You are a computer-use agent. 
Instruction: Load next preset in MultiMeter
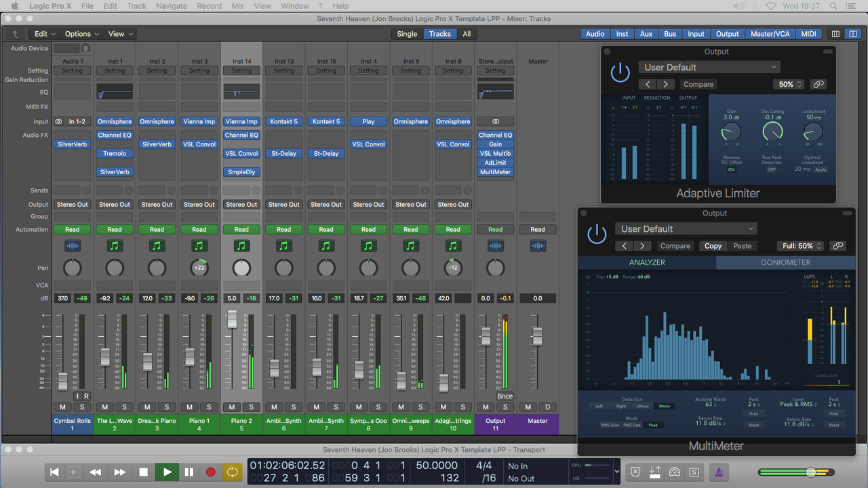pos(642,246)
